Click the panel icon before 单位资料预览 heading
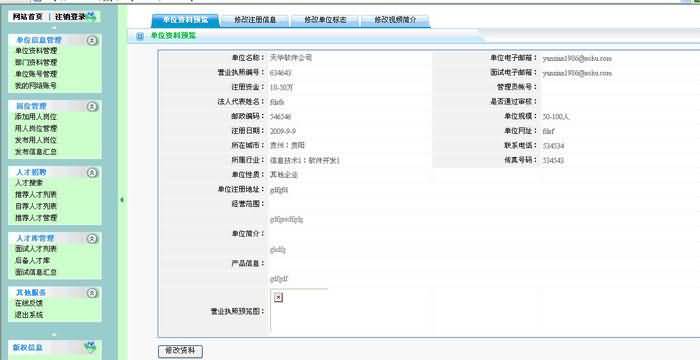This screenshot has width=700, height=360. [140, 36]
